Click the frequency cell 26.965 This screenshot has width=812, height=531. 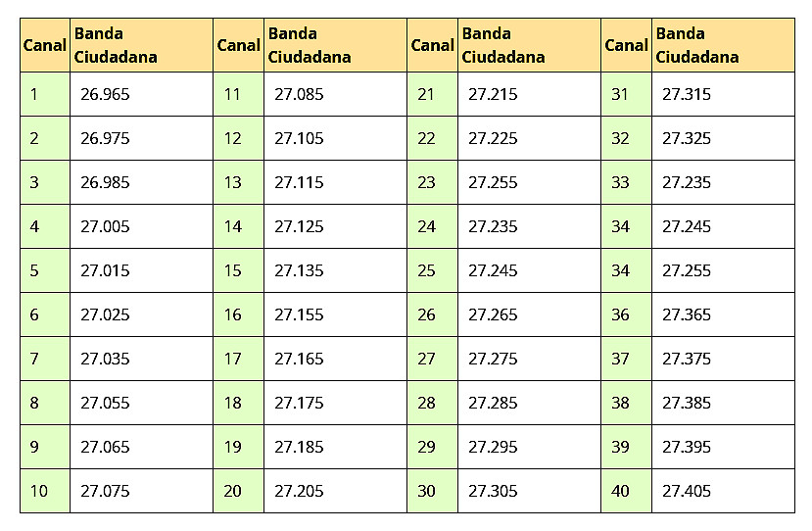105,95
